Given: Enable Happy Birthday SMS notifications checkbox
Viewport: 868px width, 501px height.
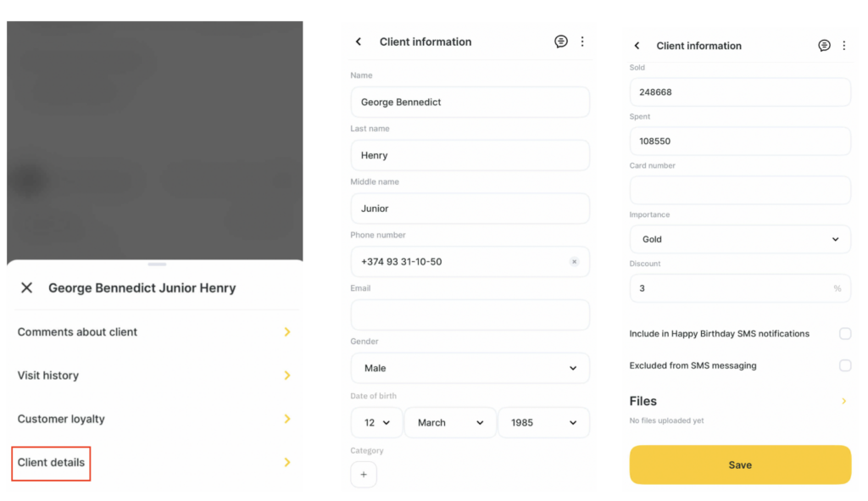Looking at the screenshot, I should (845, 334).
